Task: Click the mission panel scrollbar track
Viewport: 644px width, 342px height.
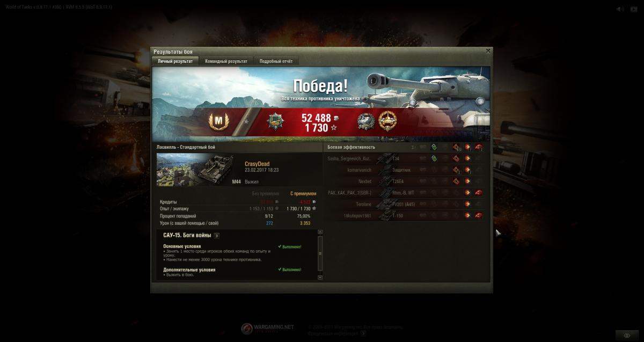Action: 320,255
